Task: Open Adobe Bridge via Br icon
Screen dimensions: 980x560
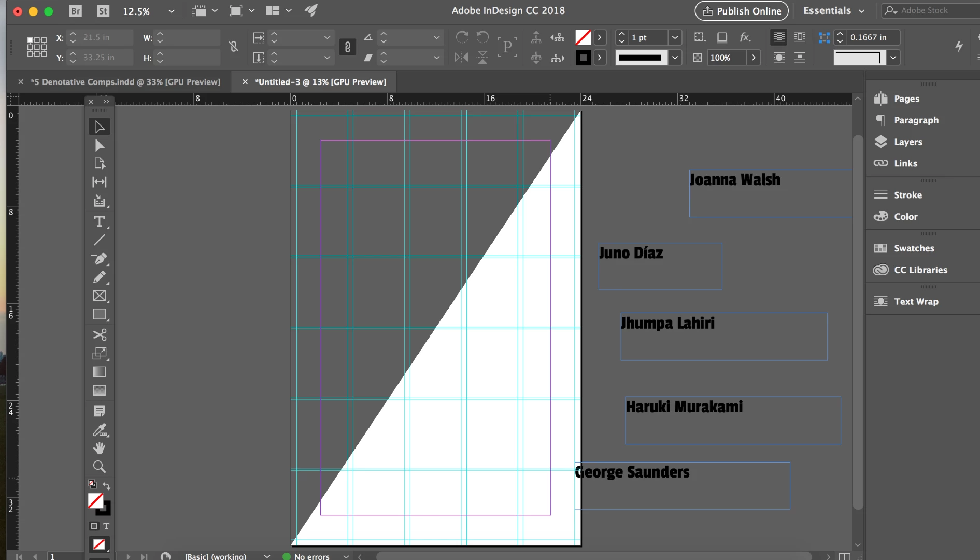Action: click(x=76, y=11)
